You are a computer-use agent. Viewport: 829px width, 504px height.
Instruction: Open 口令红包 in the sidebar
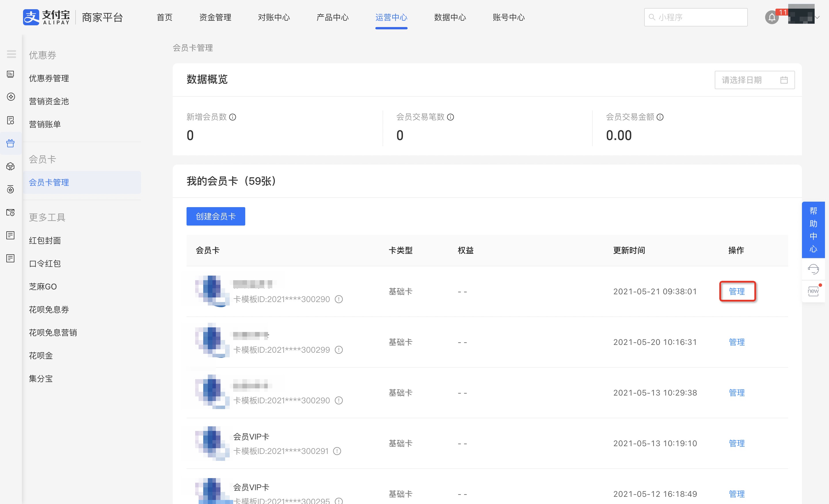click(x=45, y=264)
